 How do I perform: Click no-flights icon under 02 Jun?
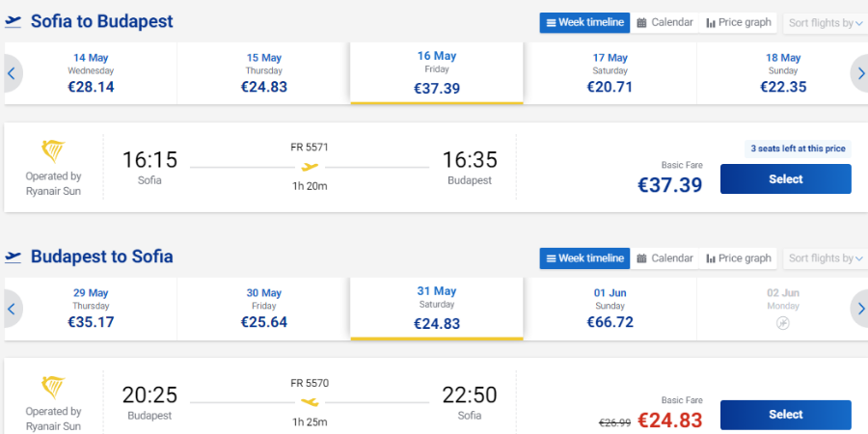tap(783, 323)
